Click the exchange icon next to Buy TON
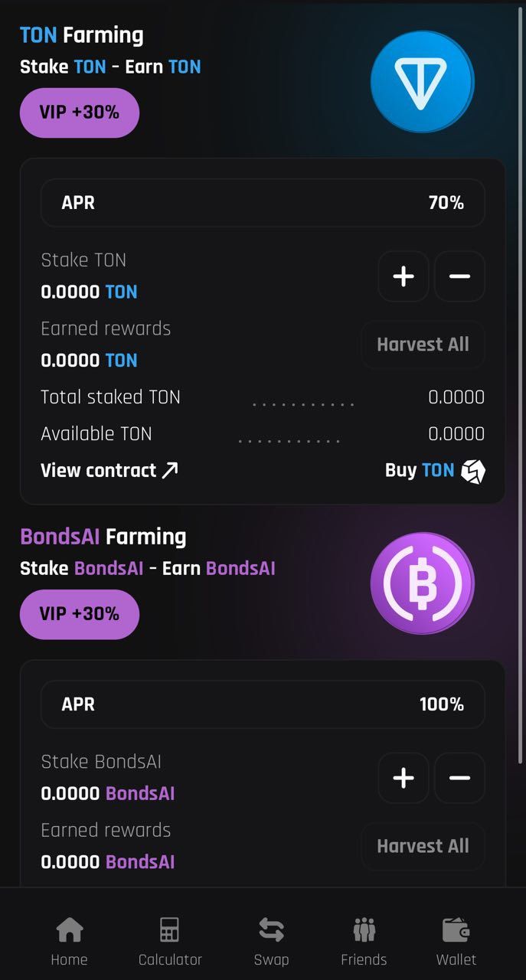 475,470
